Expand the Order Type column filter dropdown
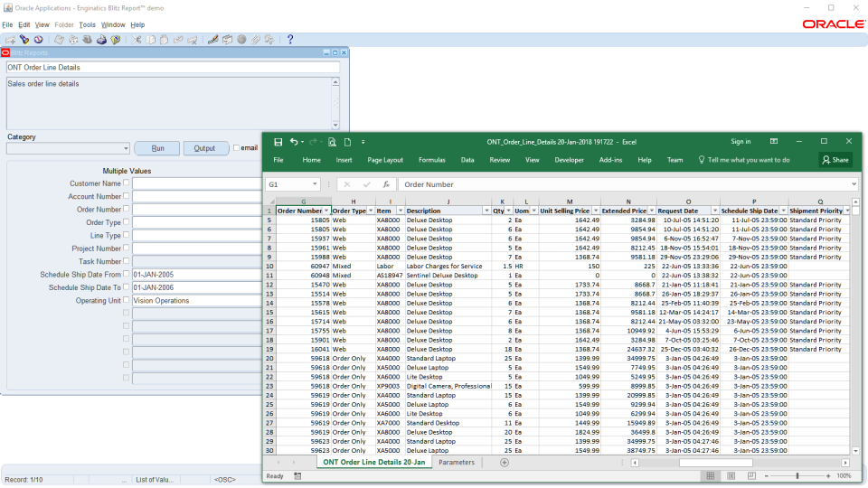This screenshot has height=488, width=868. pyautogui.click(x=369, y=211)
